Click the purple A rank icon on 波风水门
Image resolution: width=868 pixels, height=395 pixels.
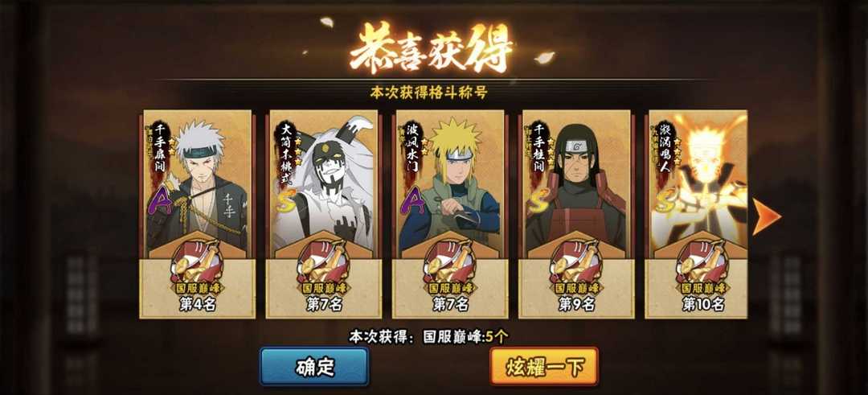(411, 200)
